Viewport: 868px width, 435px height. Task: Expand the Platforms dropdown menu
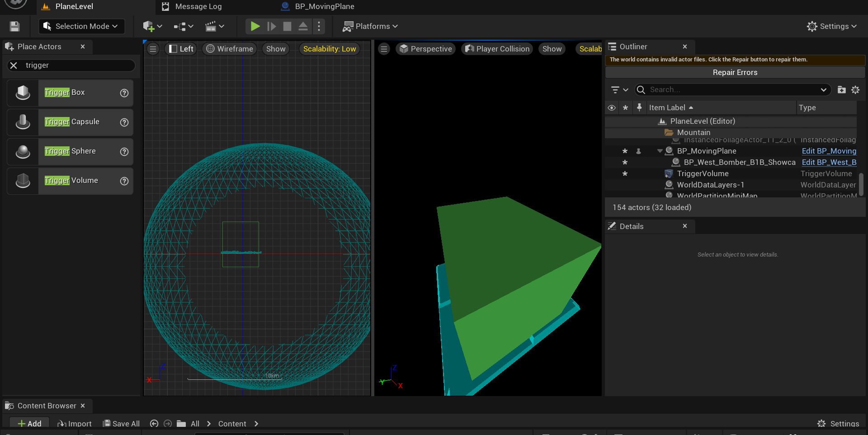point(371,26)
